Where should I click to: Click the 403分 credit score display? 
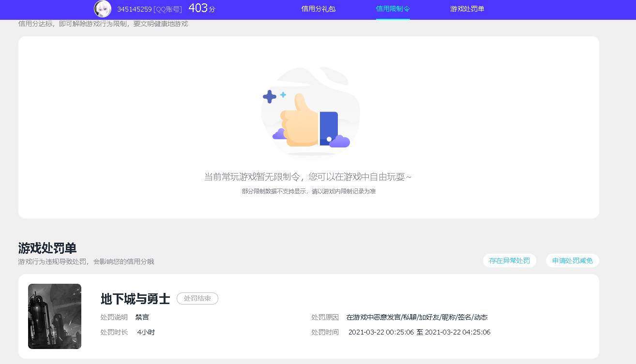click(200, 8)
